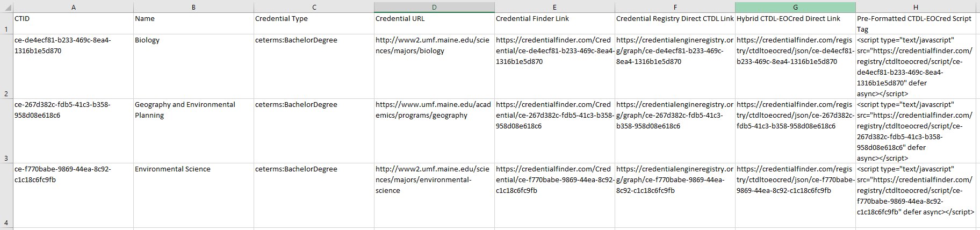Screen dimensions: 980x230
Task: Select row 2 header
Action: tap(6, 67)
